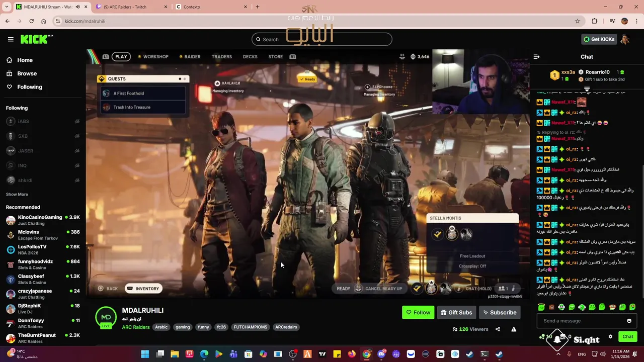Expand followed channels with Show More
Viewport: 644px width, 362px height.
(17, 194)
